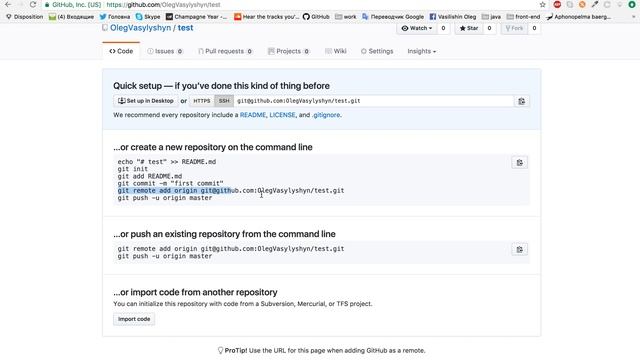Go back with the browser back arrow
This screenshot has width=640, height=360.
pyautogui.click(x=8, y=4)
